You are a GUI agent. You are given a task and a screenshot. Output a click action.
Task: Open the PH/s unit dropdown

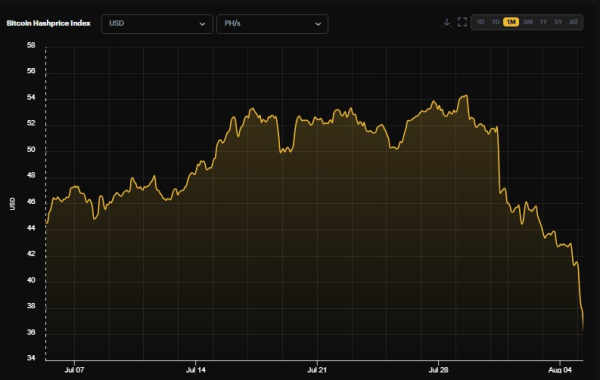[x=272, y=24]
